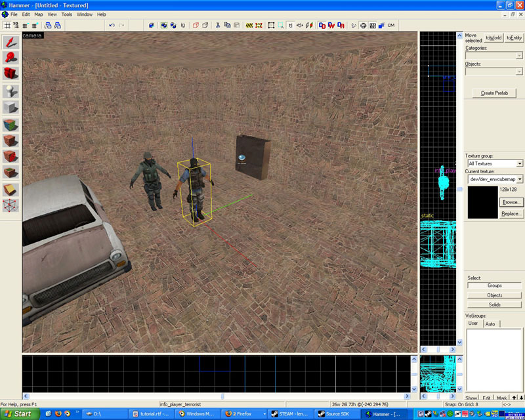Open the View menu
This screenshot has width=525, height=420.
tap(52, 14)
